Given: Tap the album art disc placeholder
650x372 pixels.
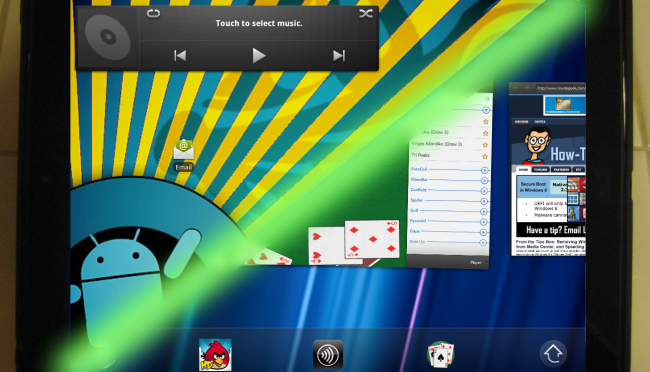Looking at the screenshot, I should pos(108,37).
